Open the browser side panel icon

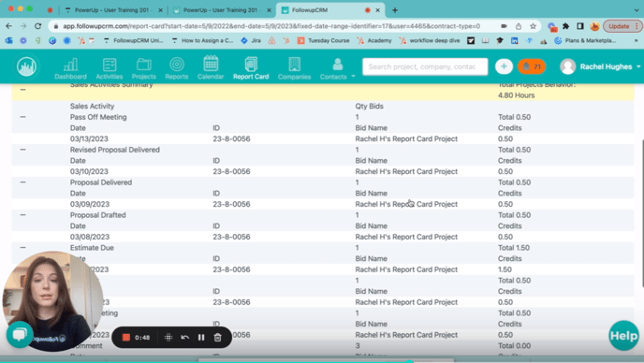coord(580,26)
